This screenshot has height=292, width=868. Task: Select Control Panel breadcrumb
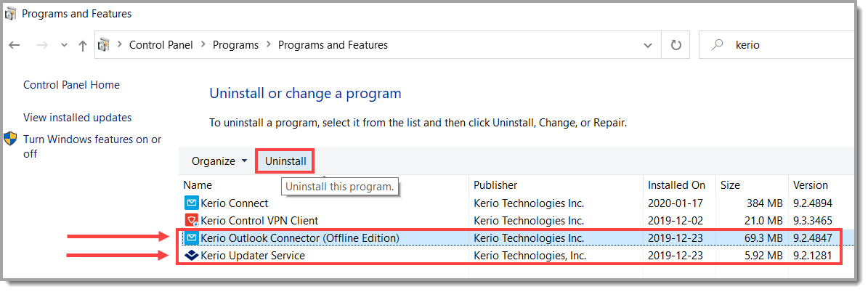pyautogui.click(x=161, y=45)
